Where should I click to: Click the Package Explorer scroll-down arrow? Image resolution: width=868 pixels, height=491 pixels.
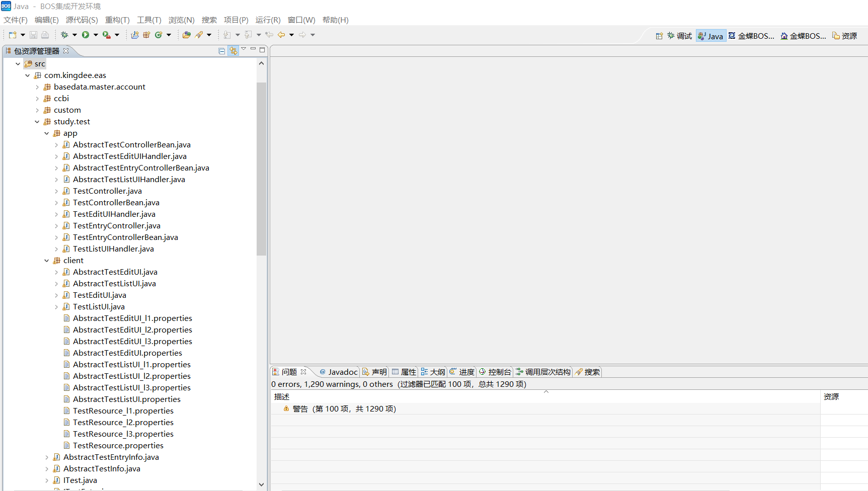tap(261, 485)
